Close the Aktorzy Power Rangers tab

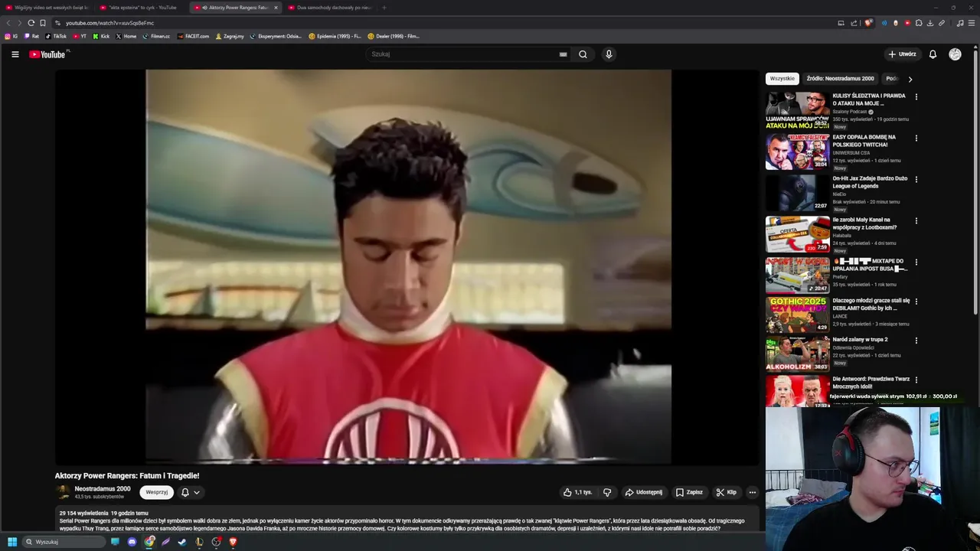point(276,8)
